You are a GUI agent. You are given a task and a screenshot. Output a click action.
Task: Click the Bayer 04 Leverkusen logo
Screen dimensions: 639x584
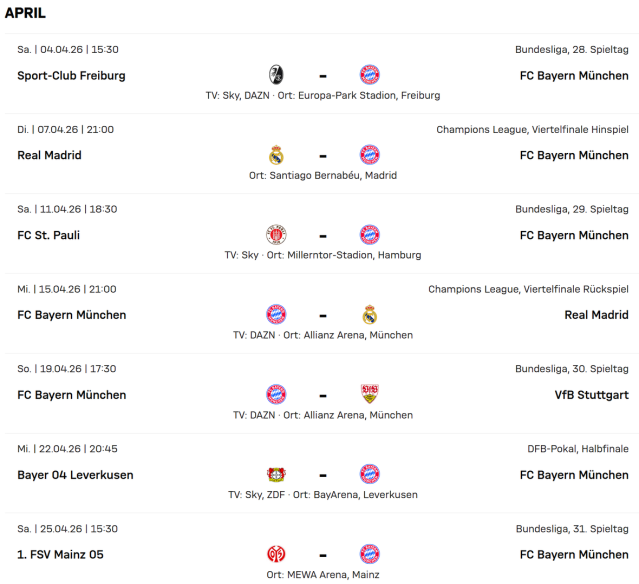(x=277, y=474)
